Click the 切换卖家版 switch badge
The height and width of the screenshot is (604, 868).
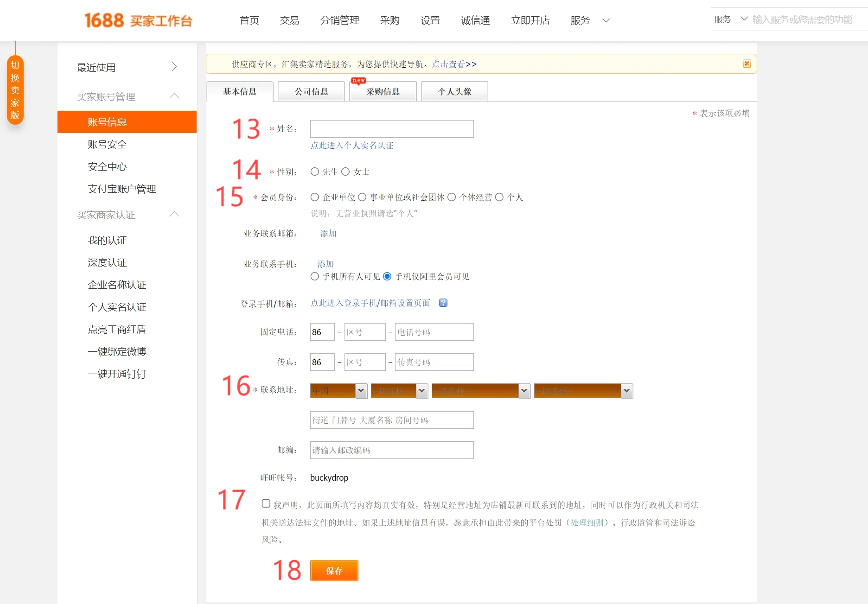pos(15,90)
